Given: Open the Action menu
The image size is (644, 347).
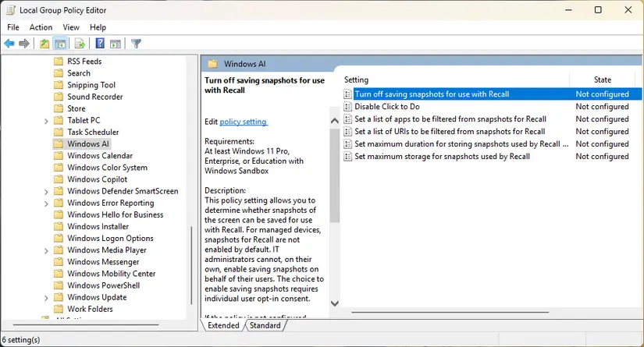Looking at the screenshot, I should coord(41,27).
